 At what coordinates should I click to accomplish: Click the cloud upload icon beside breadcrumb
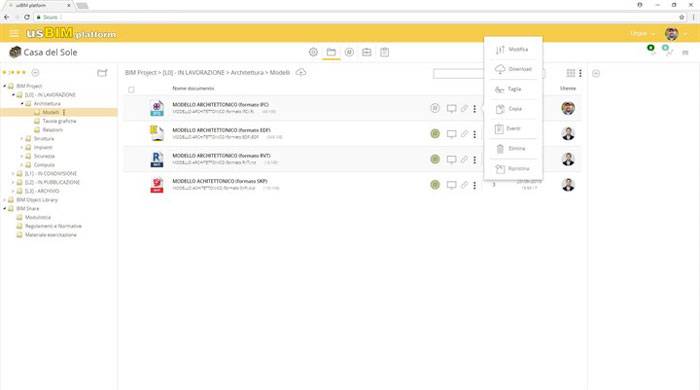click(x=301, y=72)
